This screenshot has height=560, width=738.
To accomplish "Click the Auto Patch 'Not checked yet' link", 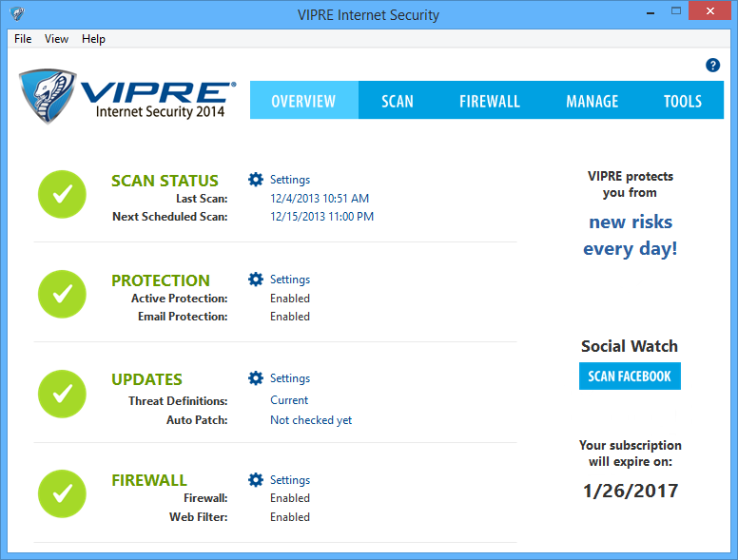I will [x=311, y=420].
